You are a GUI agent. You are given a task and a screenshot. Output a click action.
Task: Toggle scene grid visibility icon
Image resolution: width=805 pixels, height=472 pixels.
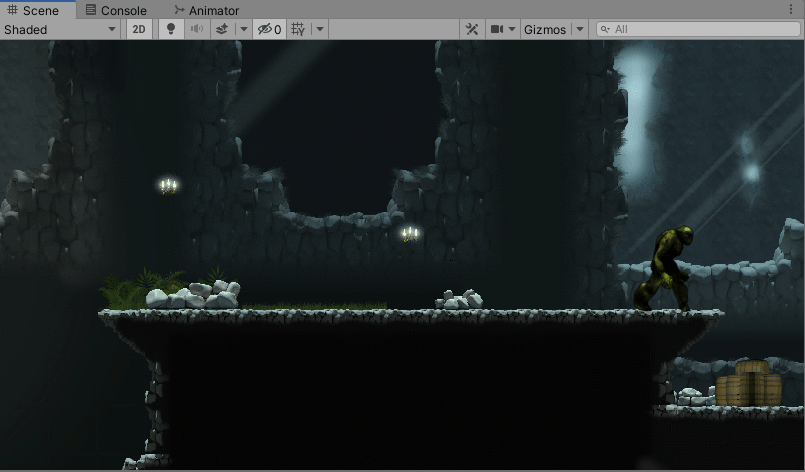[298, 29]
